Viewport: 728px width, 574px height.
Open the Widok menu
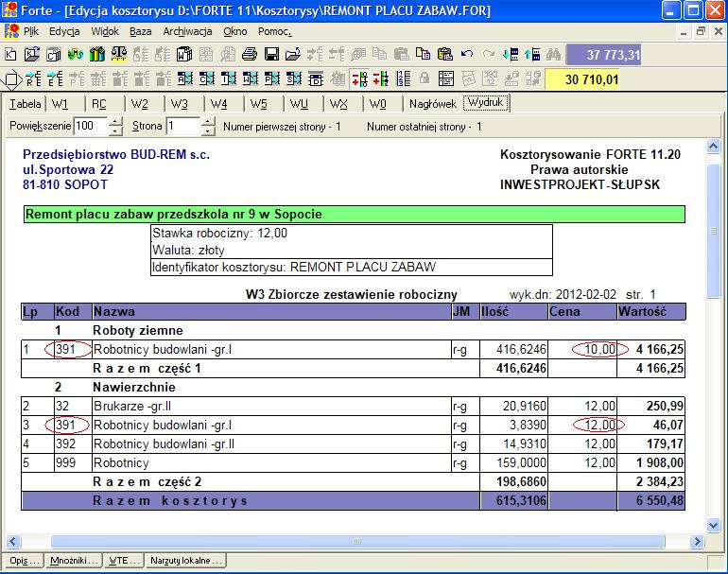pyautogui.click(x=105, y=31)
